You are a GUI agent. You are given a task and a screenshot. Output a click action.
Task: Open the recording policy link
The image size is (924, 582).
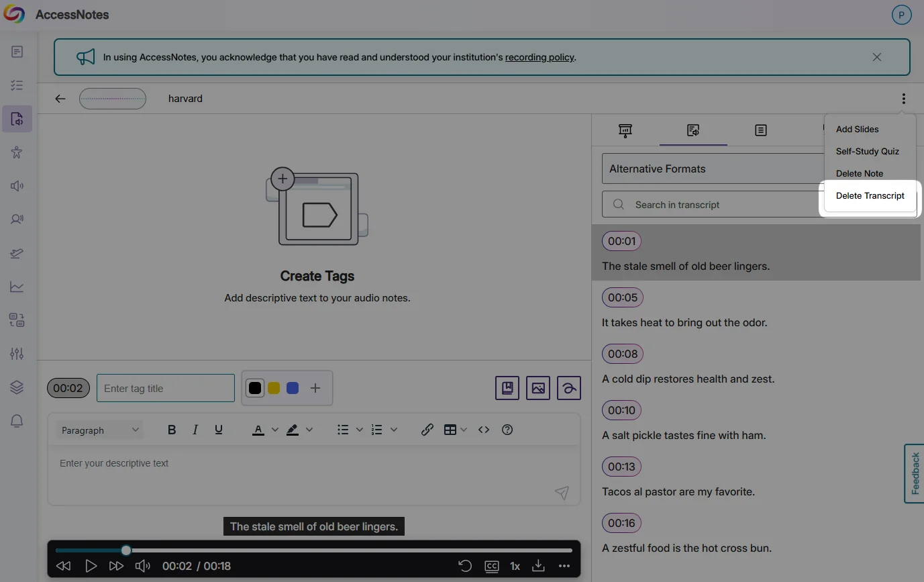[x=540, y=58]
